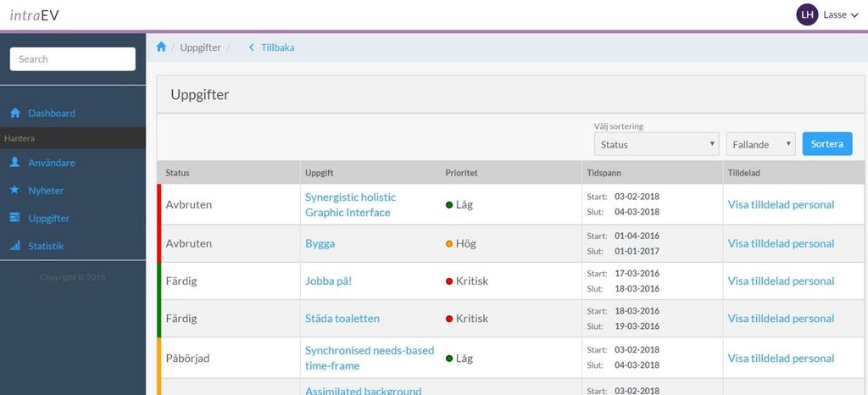868x395 pixels.
Task: Show assigned staff for Jobba på!
Action: click(x=781, y=281)
